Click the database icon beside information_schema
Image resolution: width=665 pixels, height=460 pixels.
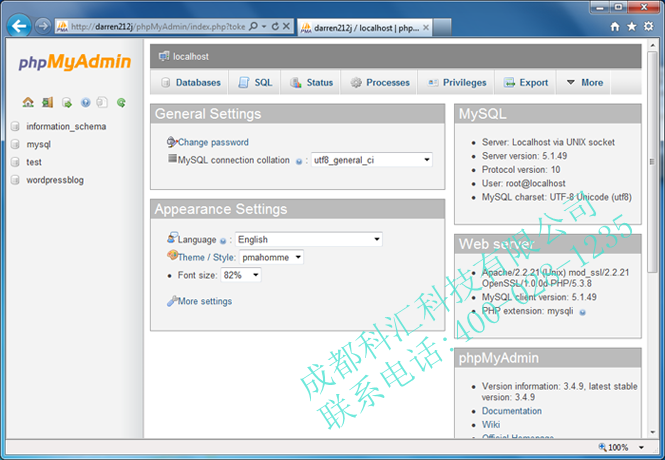pyautogui.click(x=15, y=126)
